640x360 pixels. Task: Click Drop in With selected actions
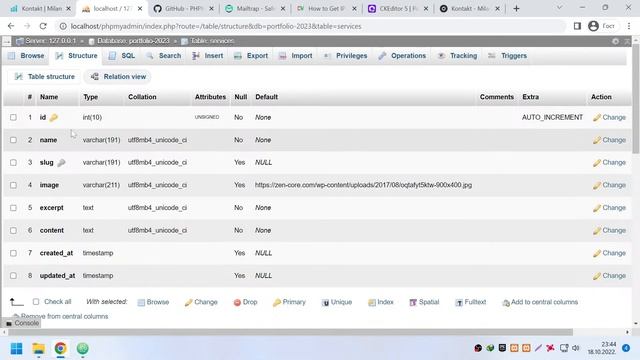(245, 302)
